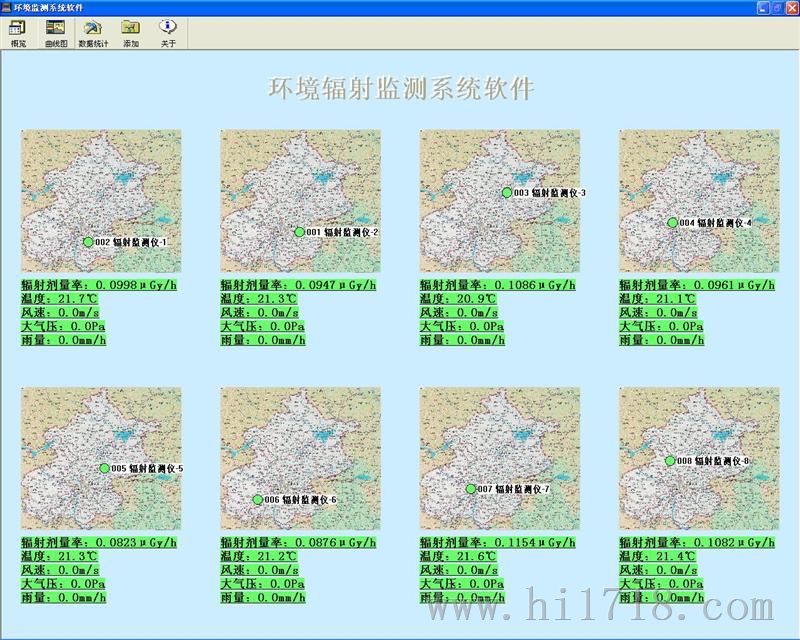800x640 pixels.
Task: Click green marker 007 辐射监测仪-7
Action: pos(471,489)
